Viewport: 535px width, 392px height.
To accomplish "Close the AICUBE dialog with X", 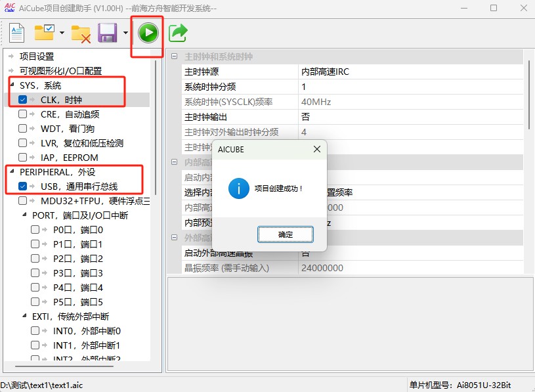I will pyautogui.click(x=317, y=149).
